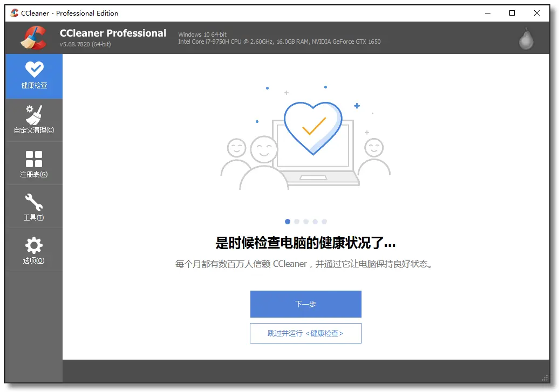This screenshot has height=392, width=559.
Task: Close the CCleaner window
Action: (536, 13)
